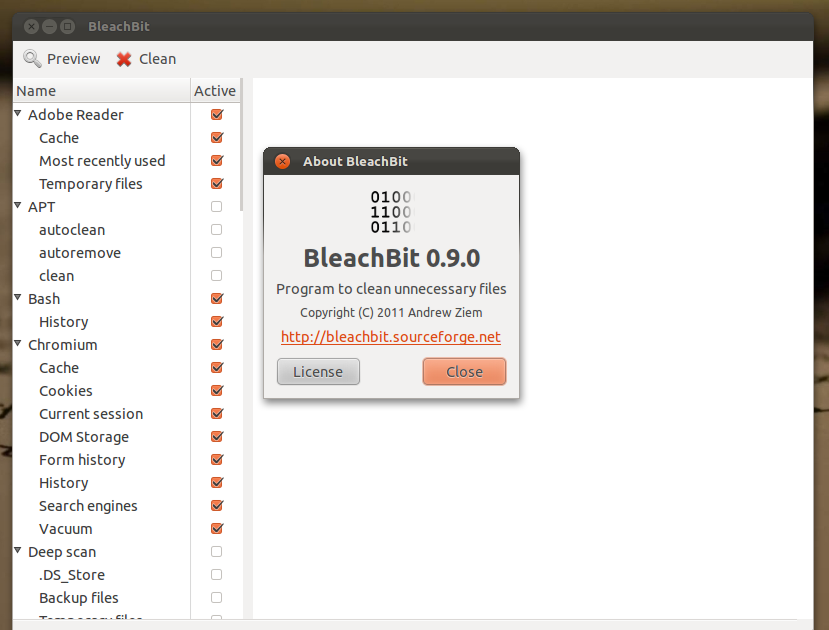Collapse the Deep scan section

click(17, 551)
